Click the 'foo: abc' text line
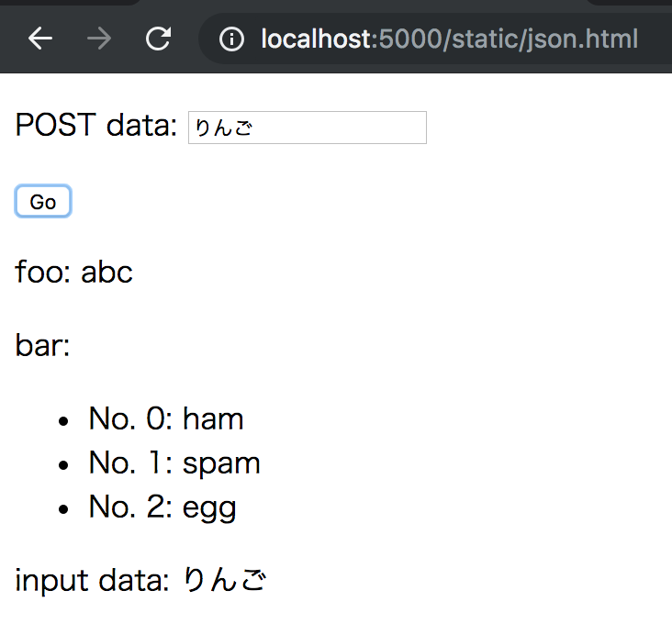672x624 pixels. [x=73, y=272]
